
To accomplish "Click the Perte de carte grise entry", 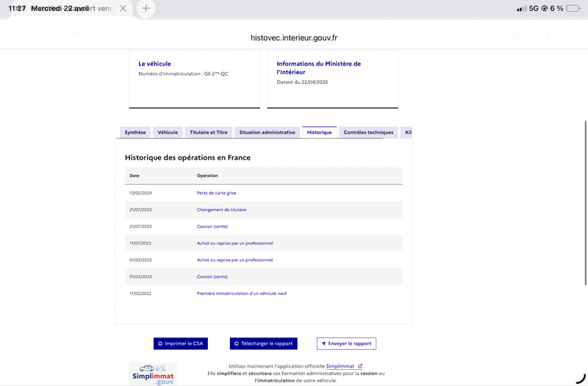I will pyautogui.click(x=216, y=193).
